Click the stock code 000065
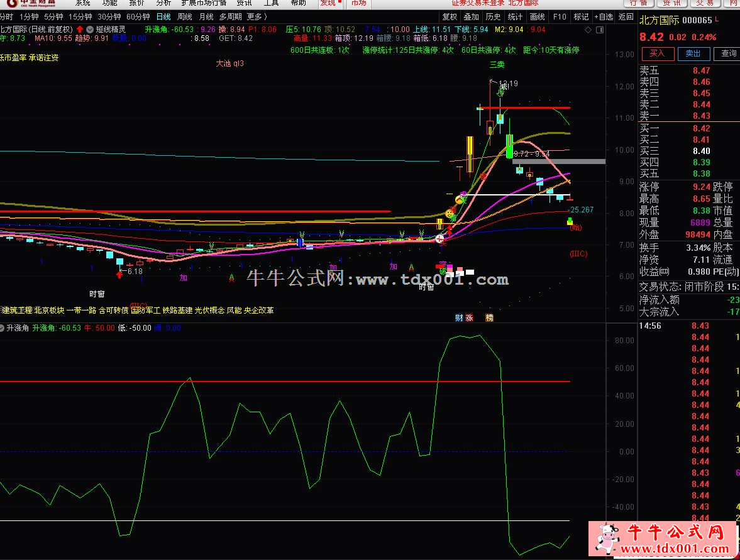Image resolution: width=740 pixels, height=560 pixels. point(697,20)
